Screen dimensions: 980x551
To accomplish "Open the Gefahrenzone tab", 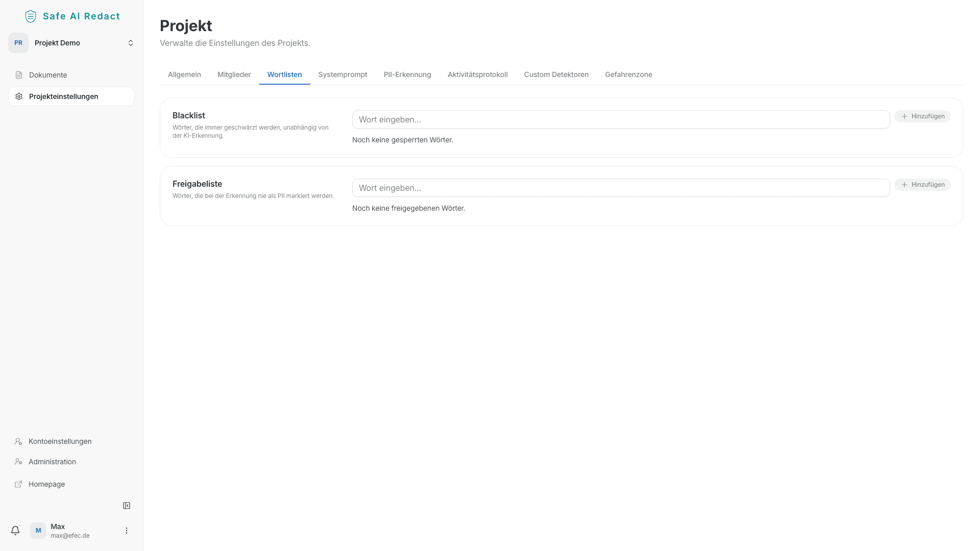I will [x=628, y=74].
